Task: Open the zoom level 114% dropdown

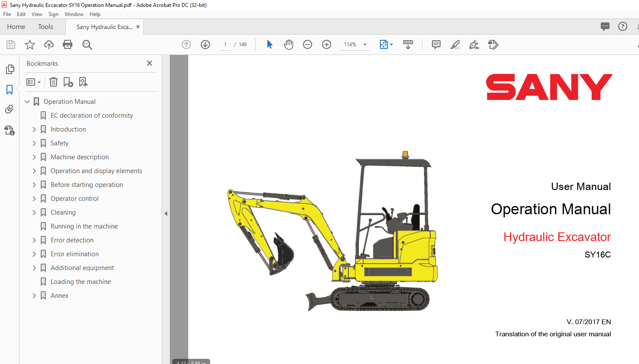Action: pos(365,45)
